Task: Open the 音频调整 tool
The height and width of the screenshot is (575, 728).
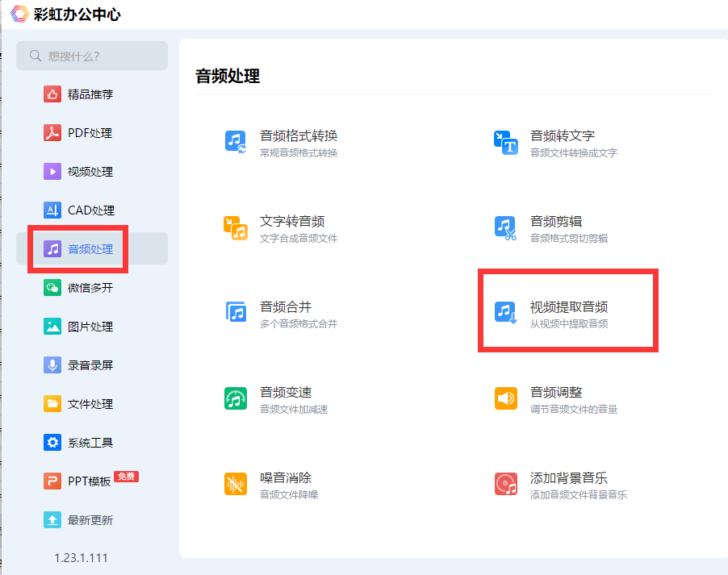Action: tap(556, 392)
